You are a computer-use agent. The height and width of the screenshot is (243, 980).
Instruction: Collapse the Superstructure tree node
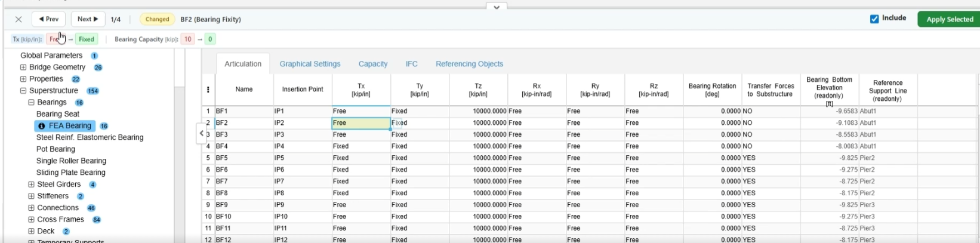[23, 91]
